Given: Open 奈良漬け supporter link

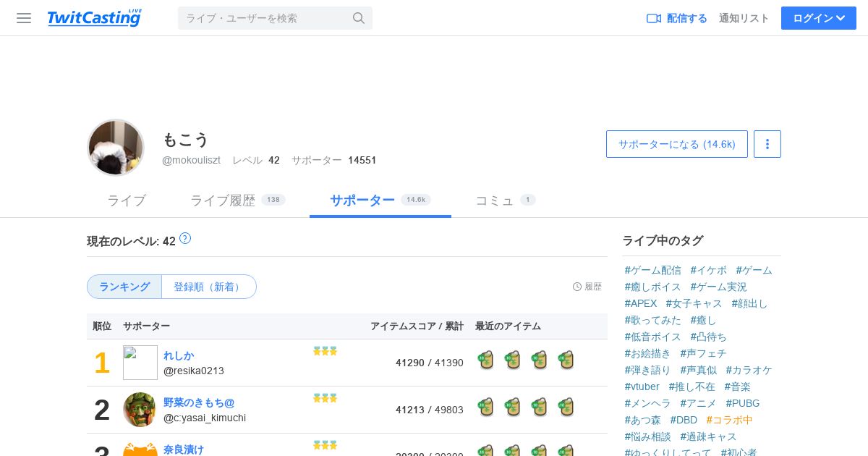Looking at the screenshot, I should tap(184, 449).
